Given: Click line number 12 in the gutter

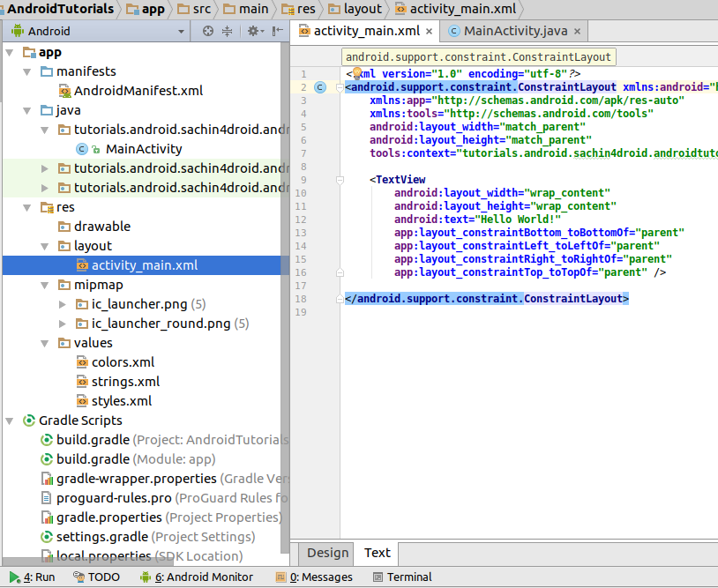Looking at the screenshot, I should [x=301, y=220].
